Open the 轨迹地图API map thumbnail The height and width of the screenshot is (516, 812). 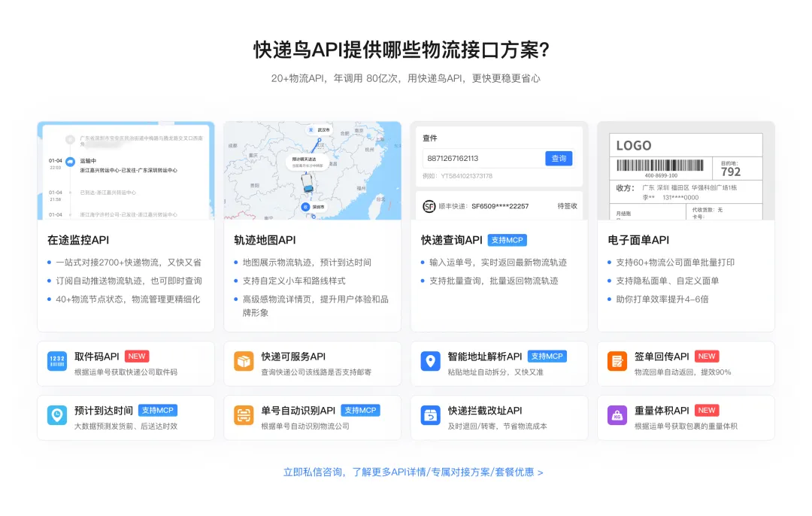click(312, 171)
